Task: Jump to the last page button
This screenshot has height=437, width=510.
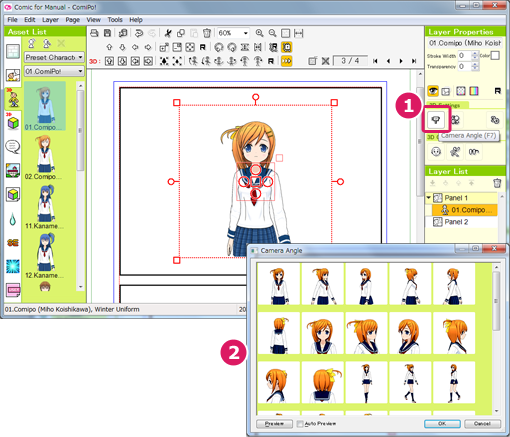Action: click(414, 61)
